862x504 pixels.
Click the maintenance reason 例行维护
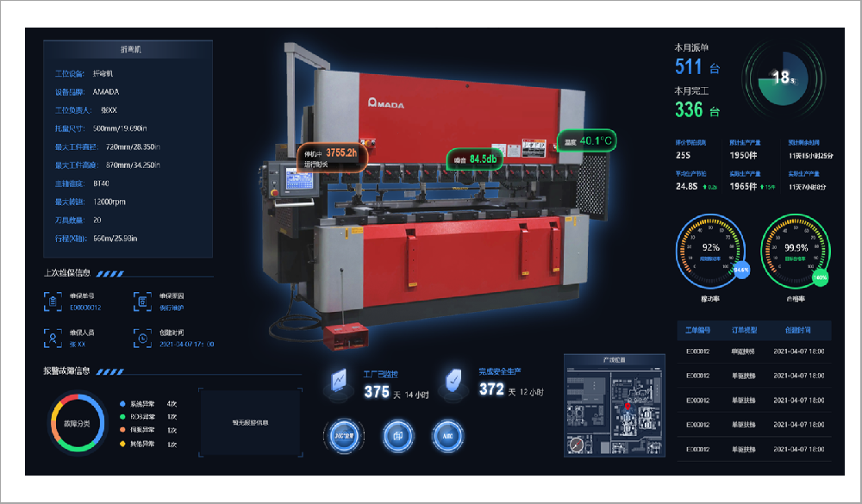click(172, 308)
